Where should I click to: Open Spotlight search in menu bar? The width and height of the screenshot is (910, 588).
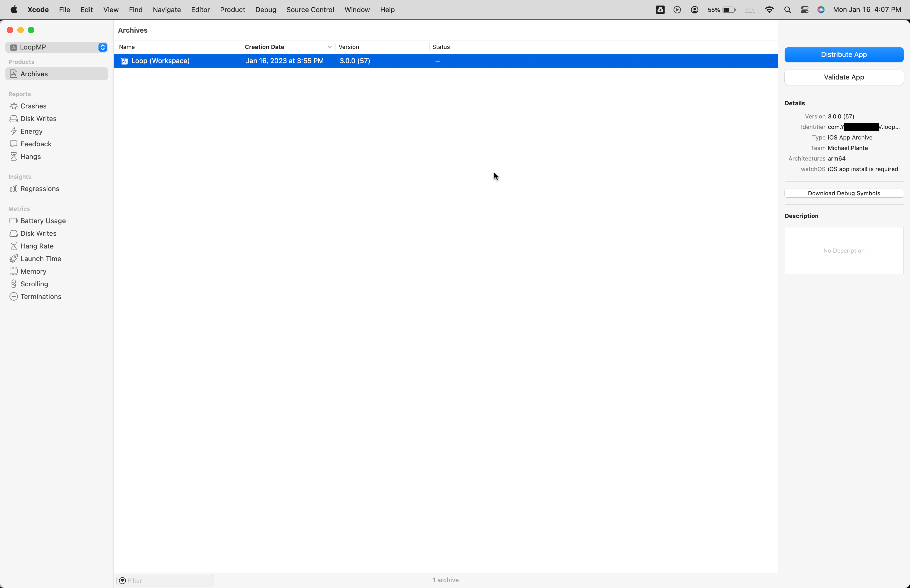point(787,9)
